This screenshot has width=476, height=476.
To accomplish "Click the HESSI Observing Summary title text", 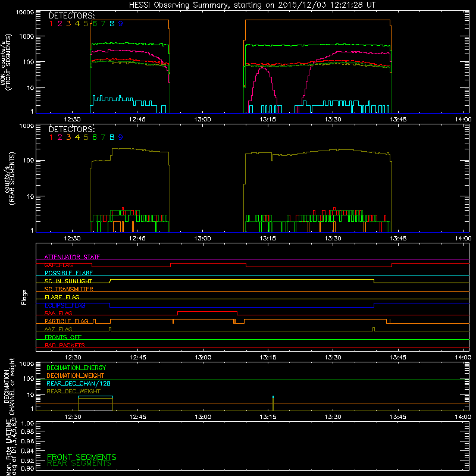I will 252,5.
